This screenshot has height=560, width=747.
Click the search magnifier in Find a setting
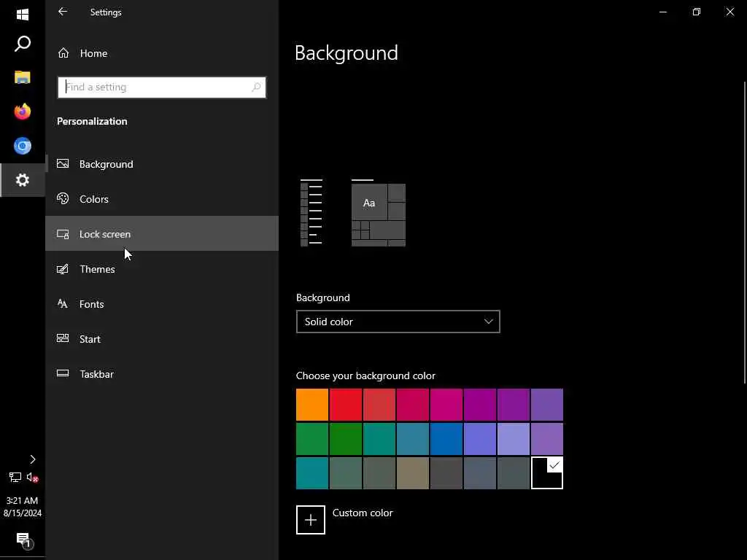point(256,87)
